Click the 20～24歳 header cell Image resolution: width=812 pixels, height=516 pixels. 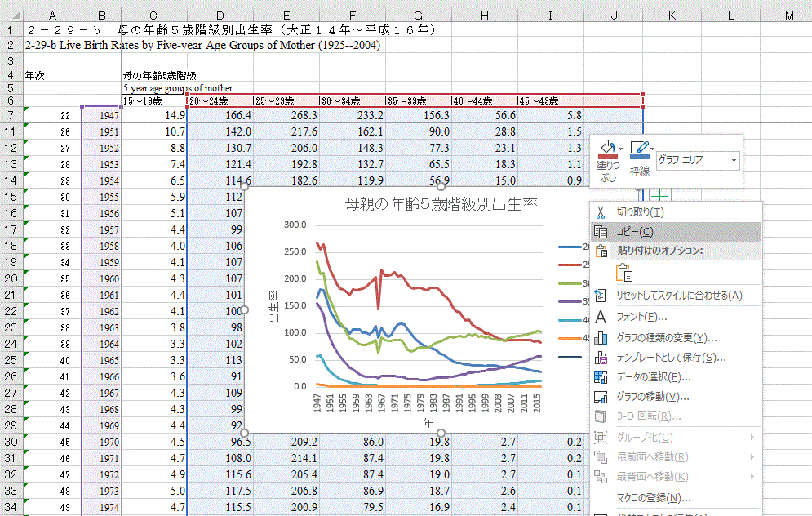tap(220, 100)
